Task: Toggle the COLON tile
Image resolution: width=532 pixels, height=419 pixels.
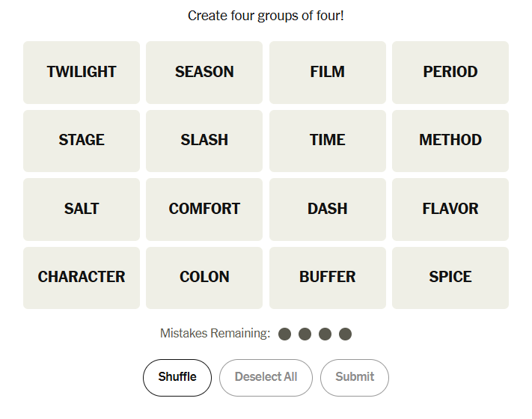Action: tap(204, 278)
